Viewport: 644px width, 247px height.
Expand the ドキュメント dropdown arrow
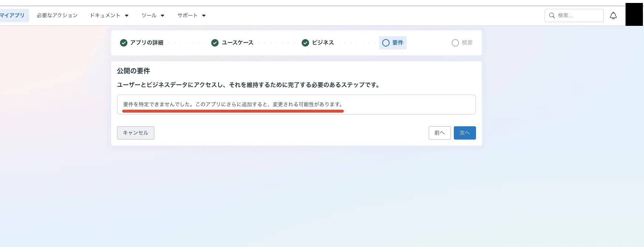tap(127, 16)
